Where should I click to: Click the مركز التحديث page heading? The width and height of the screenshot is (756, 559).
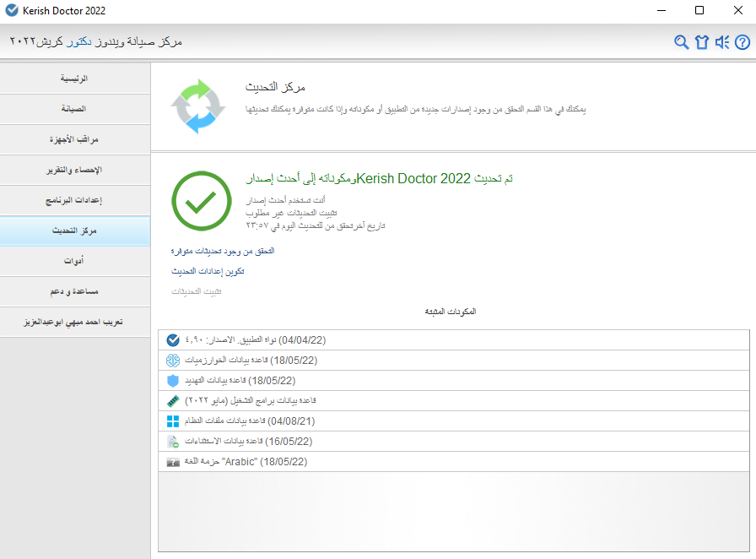[275, 87]
